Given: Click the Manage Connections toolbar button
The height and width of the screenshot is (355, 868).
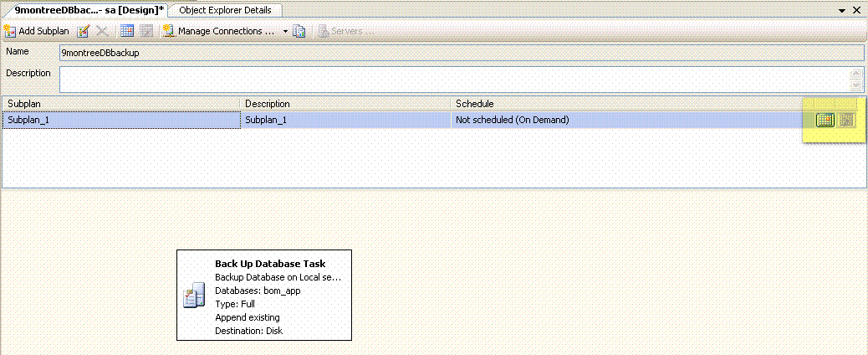Looking at the screenshot, I should (x=221, y=32).
